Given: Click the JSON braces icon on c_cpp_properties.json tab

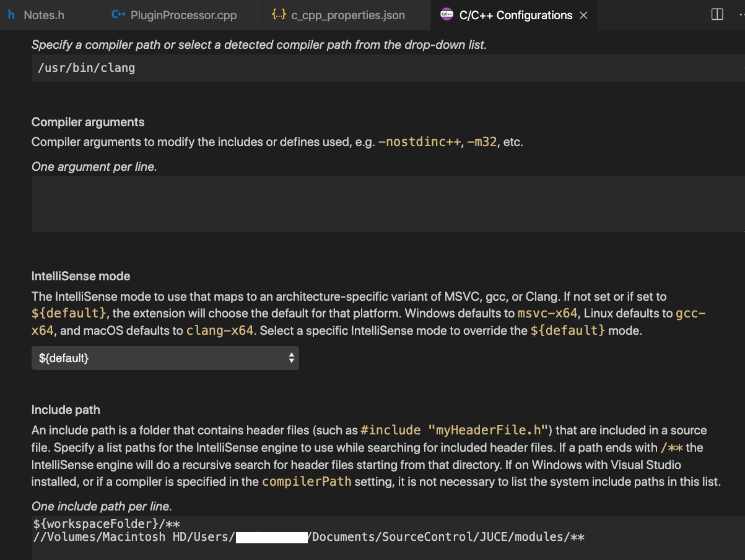Looking at the screenshot, I should (x=279, y=15).
